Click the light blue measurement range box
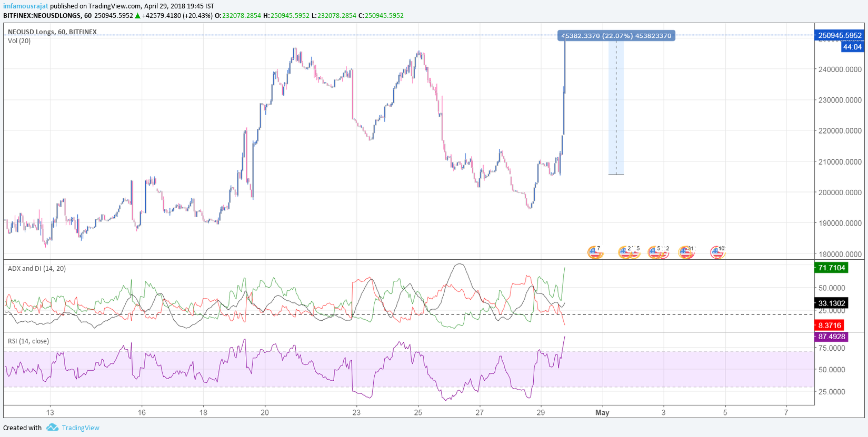This screenshot has height=437, width=868. 616,107
